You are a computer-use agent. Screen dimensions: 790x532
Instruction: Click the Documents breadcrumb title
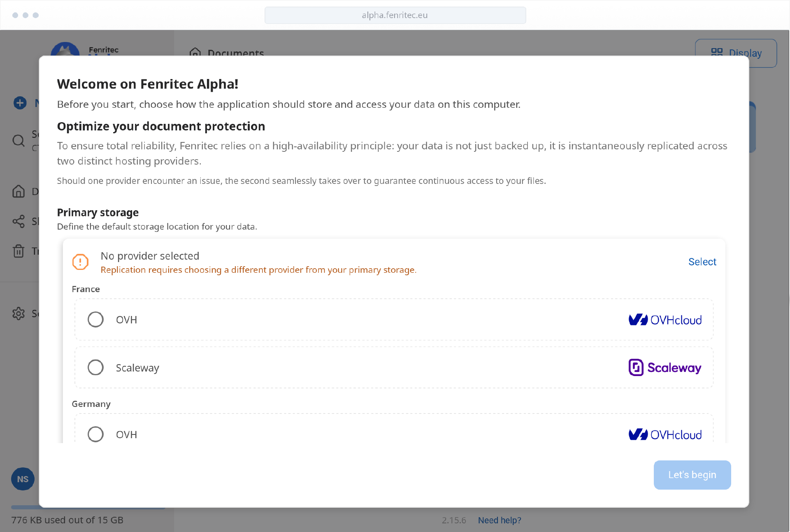coord(236,52)
